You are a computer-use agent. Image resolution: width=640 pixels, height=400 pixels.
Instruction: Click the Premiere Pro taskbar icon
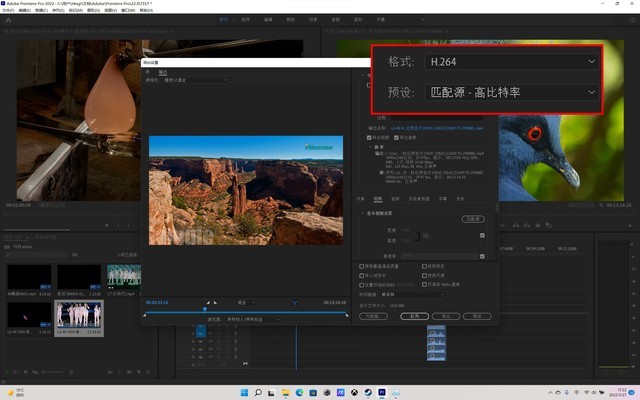(382, 393)
